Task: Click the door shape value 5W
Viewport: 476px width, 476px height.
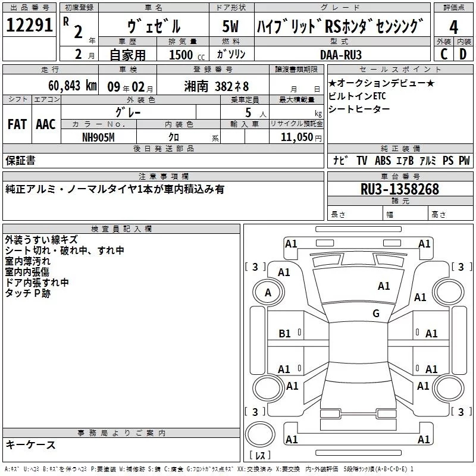Action: click(x=231, y=26)
